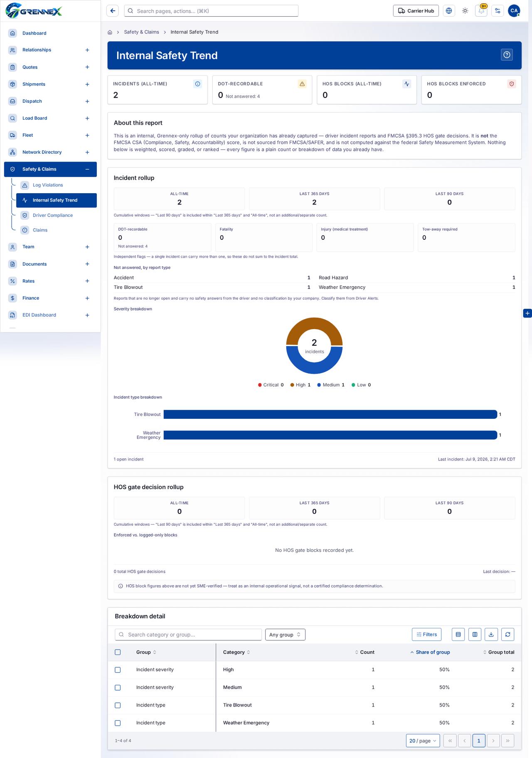This screenshot has height=758, width=532.
Task: Click the info icon on Incidents (All-Time) card
Action: (198, 84)
